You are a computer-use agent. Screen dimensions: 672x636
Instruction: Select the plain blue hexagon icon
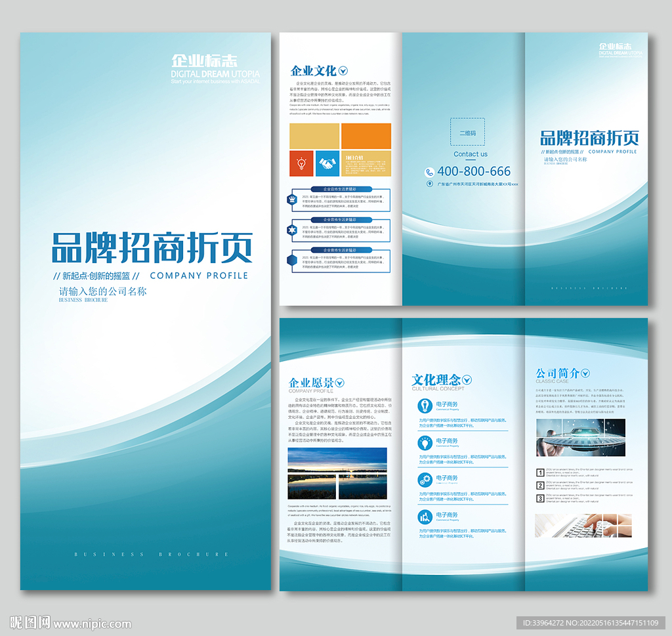[x=292, y=260]
